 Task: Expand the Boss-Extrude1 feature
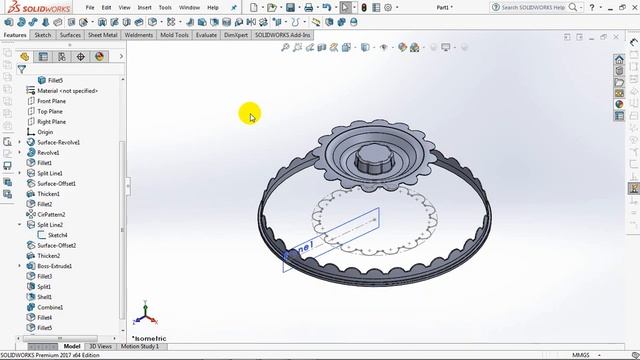click(x=20, y=266)
